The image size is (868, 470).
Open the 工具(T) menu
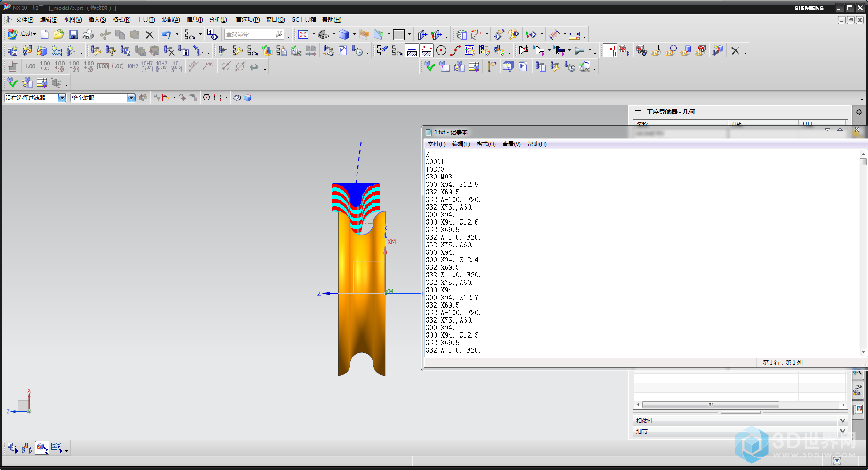tap(146, 20)
